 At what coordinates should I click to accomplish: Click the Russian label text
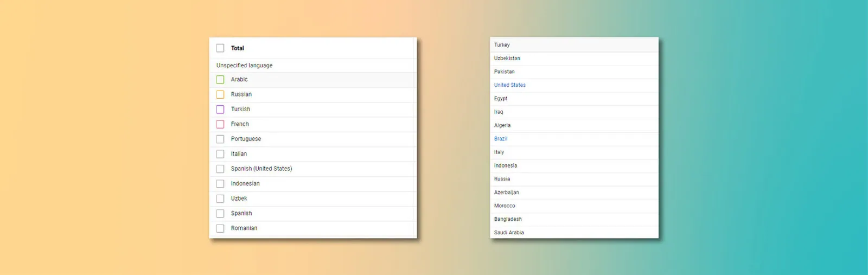point(241,94)
